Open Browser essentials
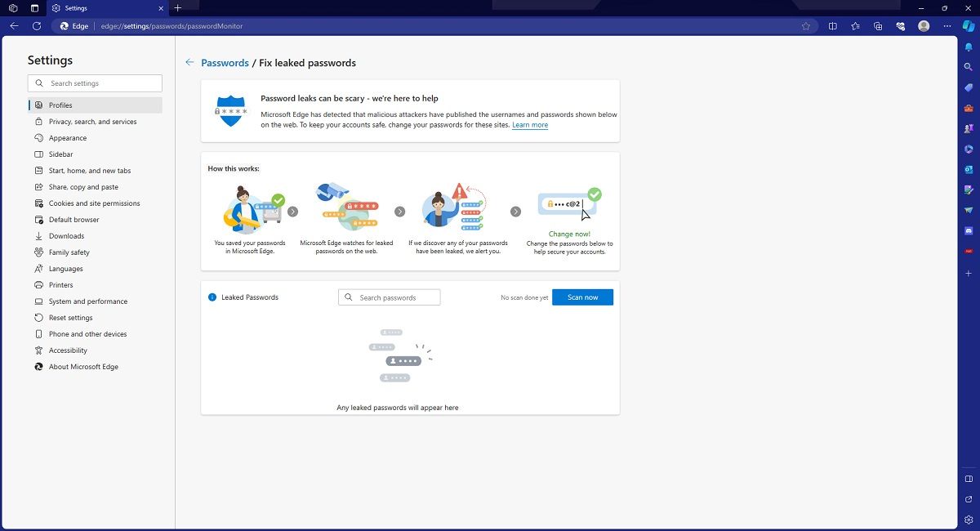The width and height of the screenshot is (980, 531). (900, 25)
